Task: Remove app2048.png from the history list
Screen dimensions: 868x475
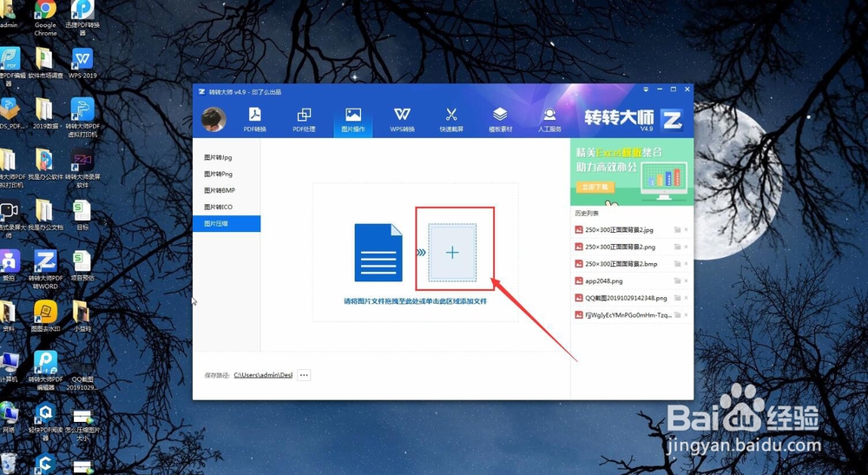Action: coord(687,281)
